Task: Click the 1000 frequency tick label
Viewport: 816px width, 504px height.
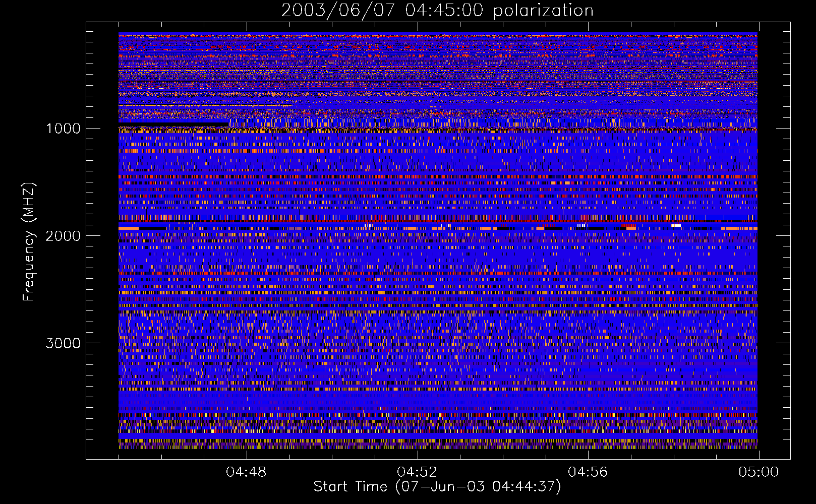Action: click(63, 129)
